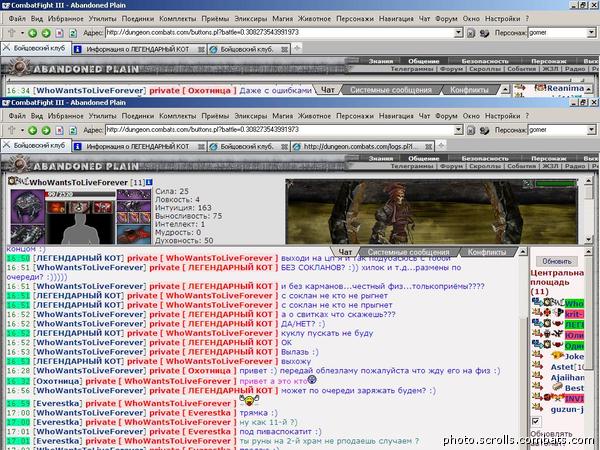Open address bar dropdown in back window
The height and width of the screenshot is (450, 600).
click(458, 33)
